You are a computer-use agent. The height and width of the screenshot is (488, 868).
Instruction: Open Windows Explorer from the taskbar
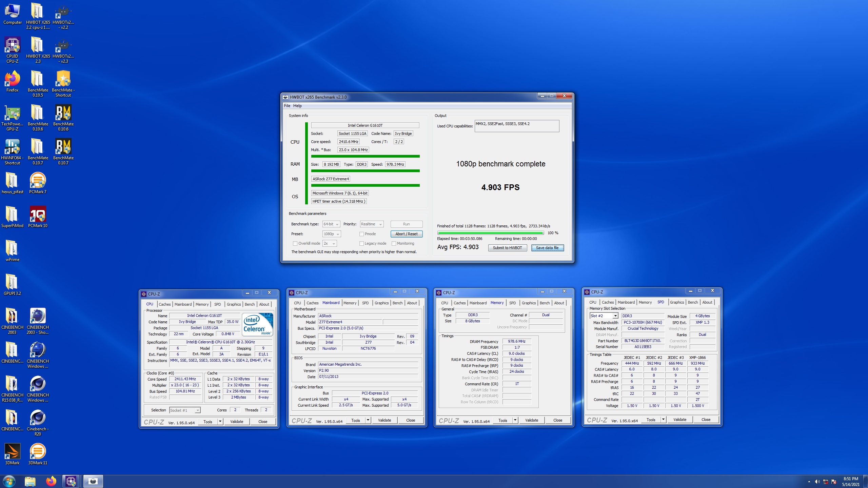pos(30,481)
